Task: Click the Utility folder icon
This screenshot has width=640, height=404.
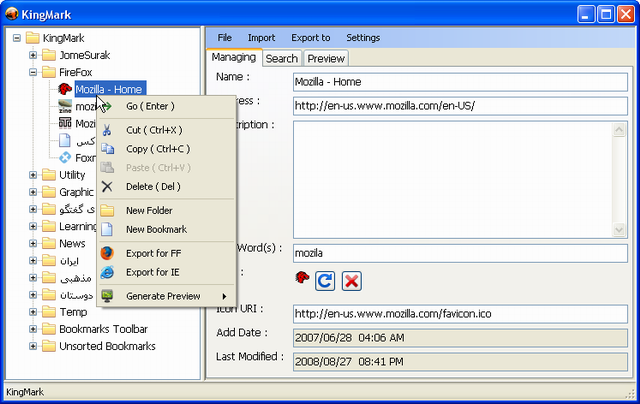Action: [x=49, y=175]
